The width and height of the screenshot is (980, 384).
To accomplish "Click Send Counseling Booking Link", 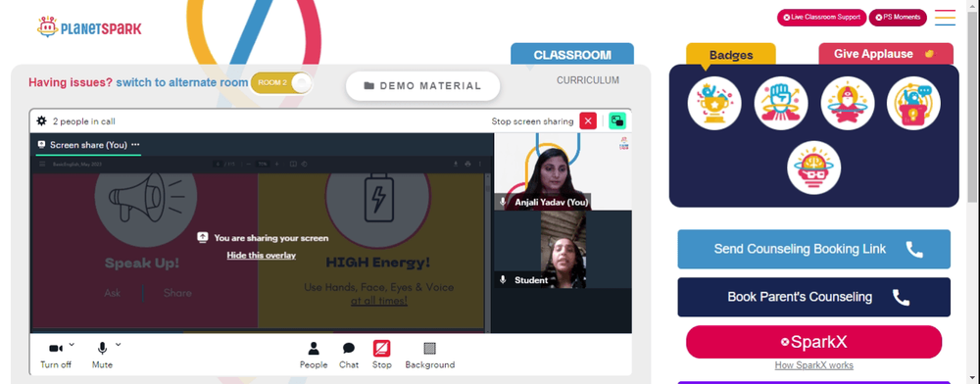I will 813,249.
